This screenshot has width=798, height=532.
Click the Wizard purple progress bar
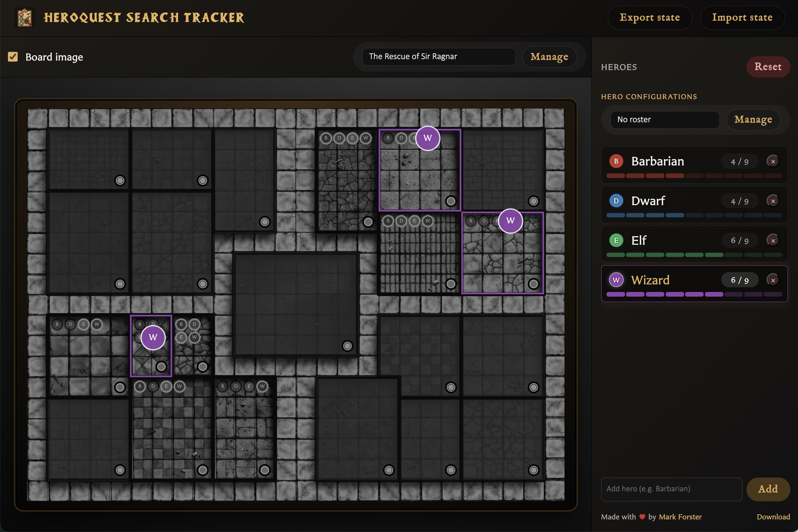(694, 294)
